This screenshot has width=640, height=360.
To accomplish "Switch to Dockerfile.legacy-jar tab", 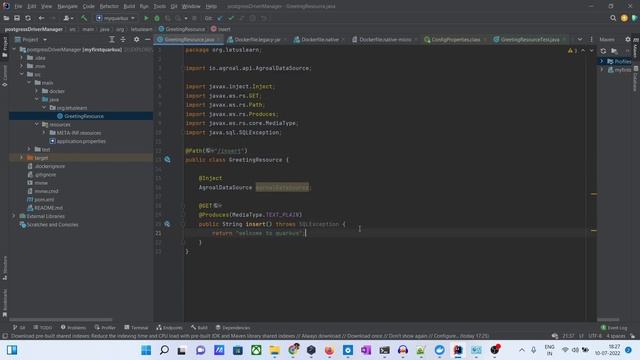I will click(257, 40).
